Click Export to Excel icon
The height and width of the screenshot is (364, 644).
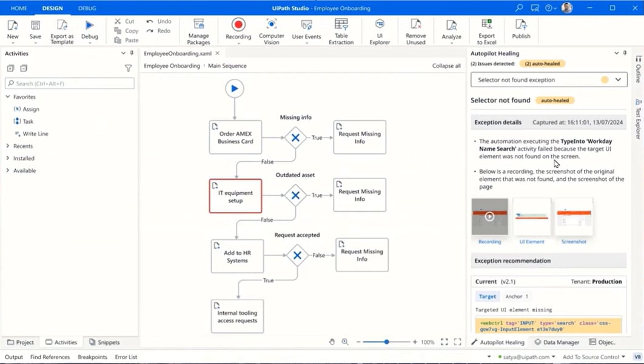[x=487, y=24]
